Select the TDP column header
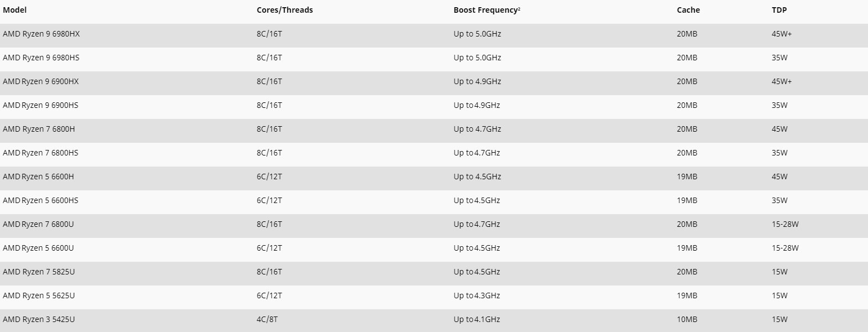 tap(779, 10)
